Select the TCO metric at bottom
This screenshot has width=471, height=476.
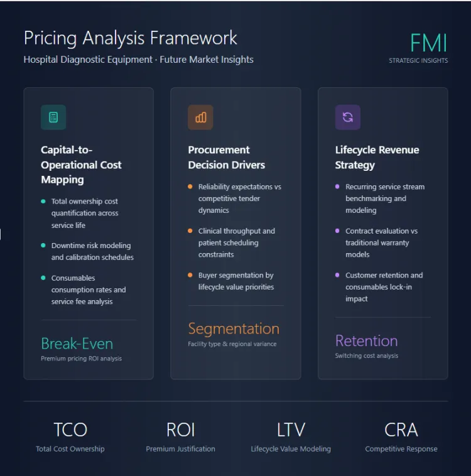[70, 436]
